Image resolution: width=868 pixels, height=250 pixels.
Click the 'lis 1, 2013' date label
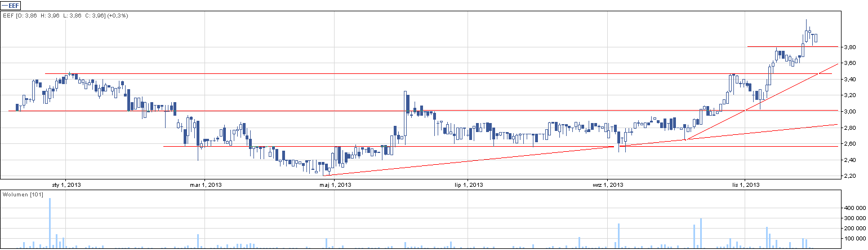746,185
